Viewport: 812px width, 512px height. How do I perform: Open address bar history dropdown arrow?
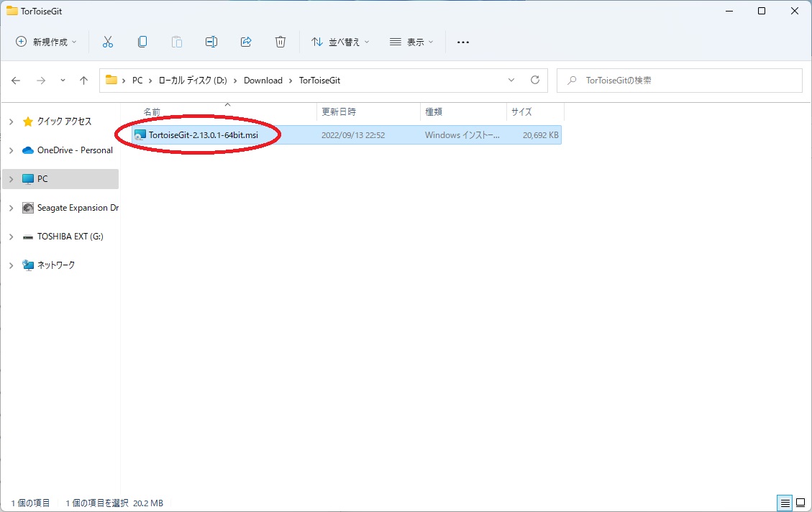coord(511,81)
